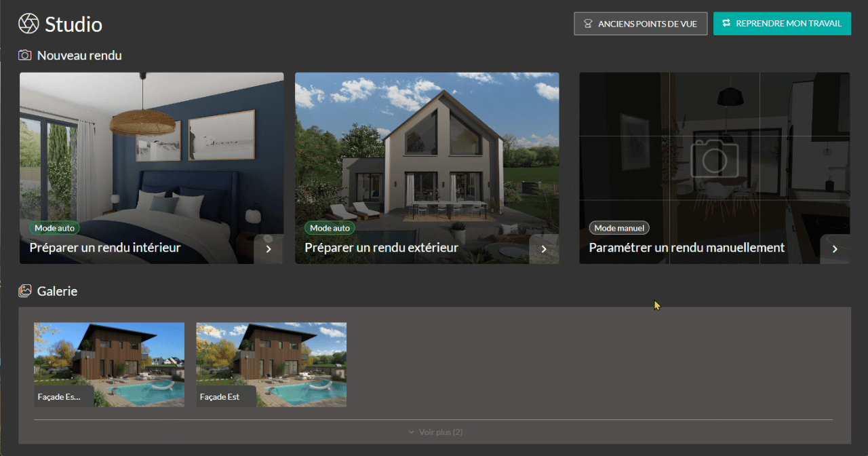This screenshot has height=456, width=868.
Task: Click the trophy icon in Anciens points de vue
Action: [x=588, y=24]
